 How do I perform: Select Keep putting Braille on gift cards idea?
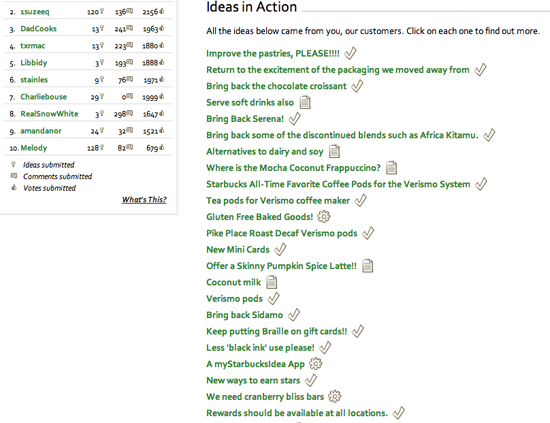point(276,331)
